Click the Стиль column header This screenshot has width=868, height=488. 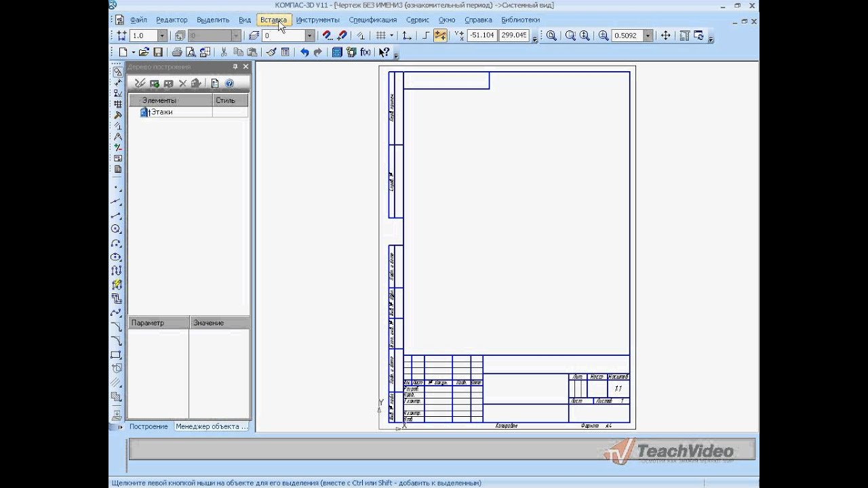pyautogui.click(x=230, y=100)
